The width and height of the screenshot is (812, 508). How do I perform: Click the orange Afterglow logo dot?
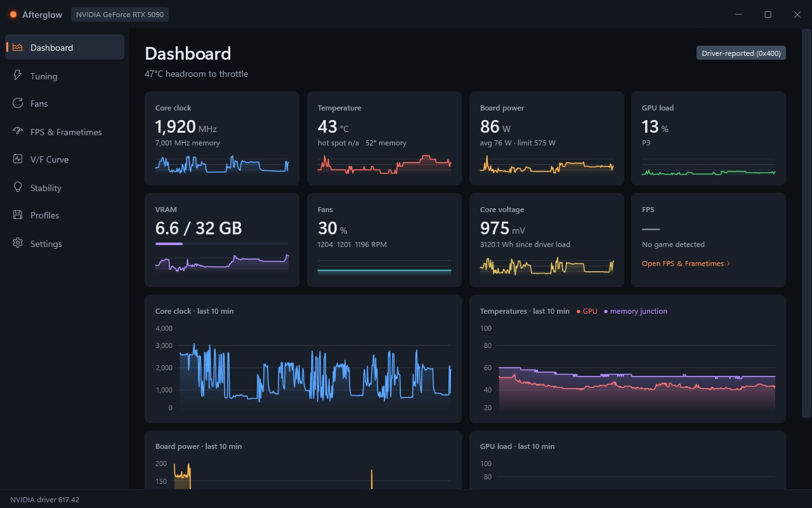(13, 15)
